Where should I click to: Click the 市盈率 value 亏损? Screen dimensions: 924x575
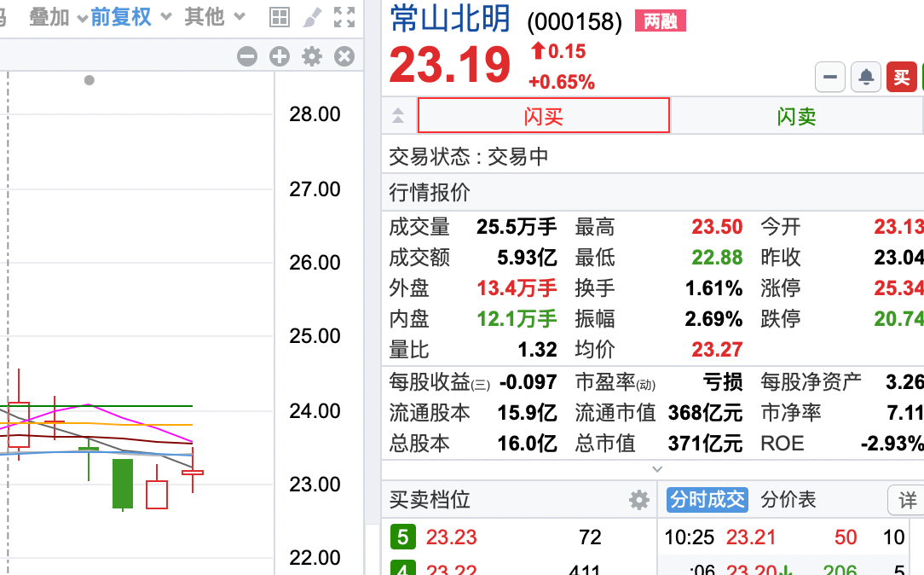[x=723, y=382]
